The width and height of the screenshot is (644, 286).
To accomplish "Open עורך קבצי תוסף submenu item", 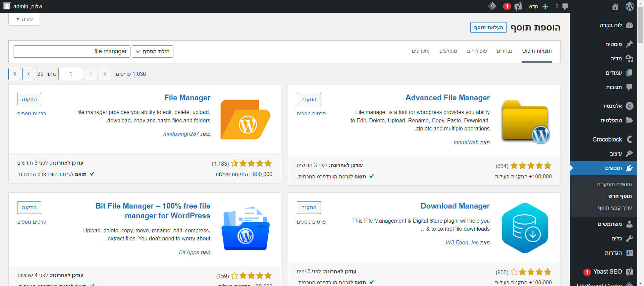I will point(615,208).
